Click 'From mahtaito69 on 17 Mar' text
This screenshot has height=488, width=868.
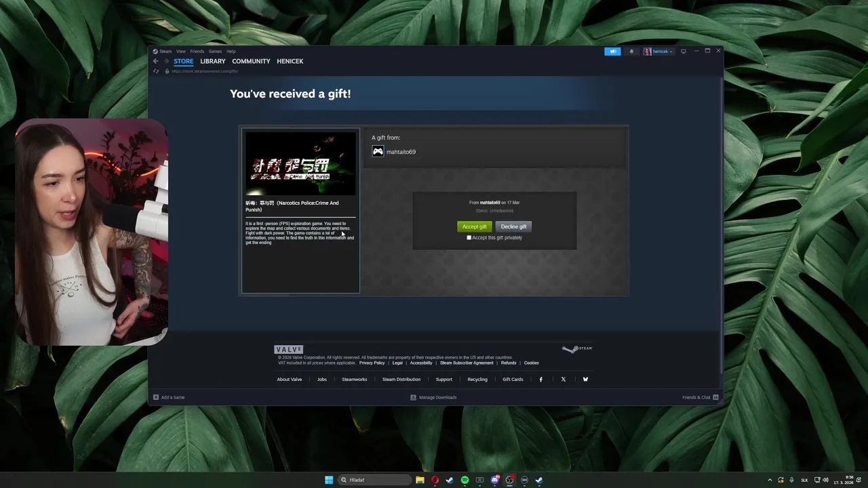(494, 203)
